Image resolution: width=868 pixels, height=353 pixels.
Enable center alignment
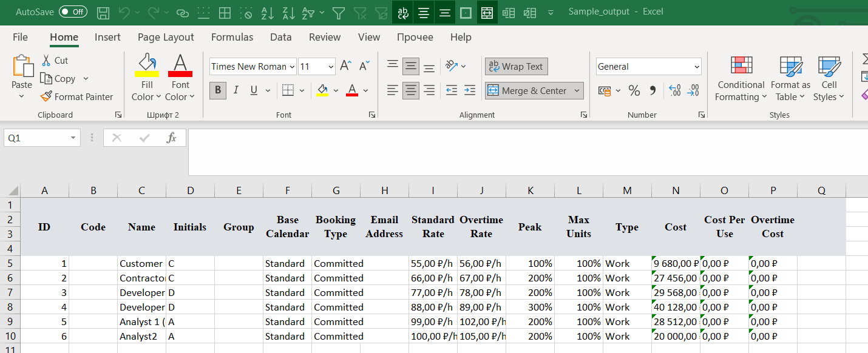click(x=410, y=90)
